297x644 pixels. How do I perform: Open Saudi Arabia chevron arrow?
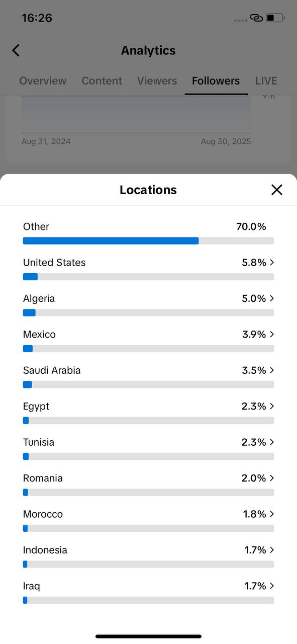(x=272, y=370)
